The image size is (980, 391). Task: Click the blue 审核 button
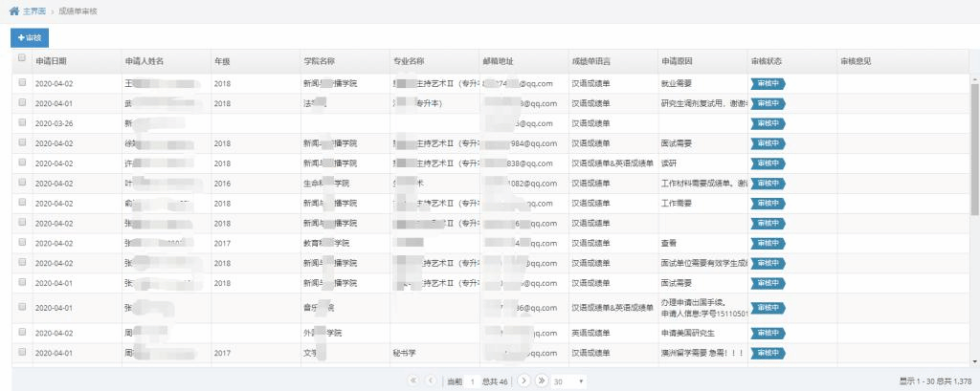point(29,37)
